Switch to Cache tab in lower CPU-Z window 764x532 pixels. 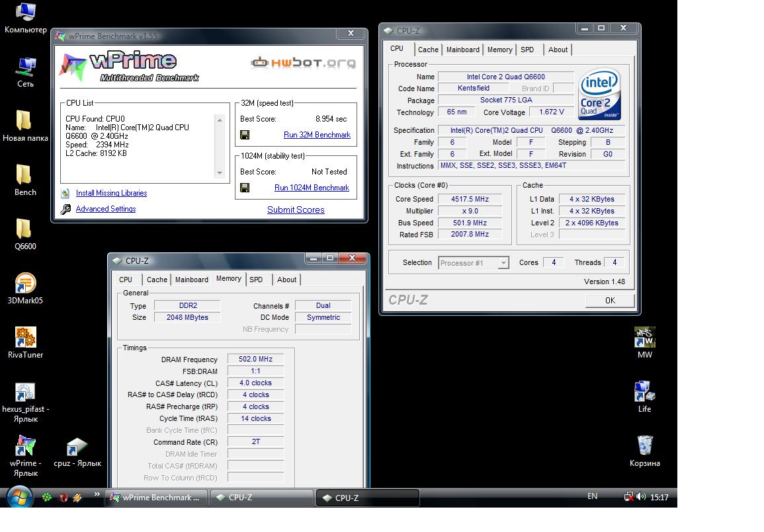(157, 280)
